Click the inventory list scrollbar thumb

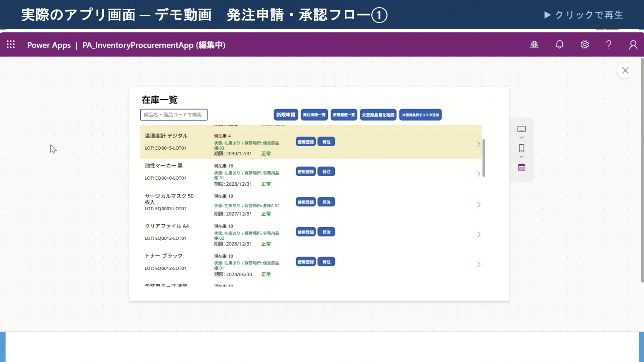(484, 158)
